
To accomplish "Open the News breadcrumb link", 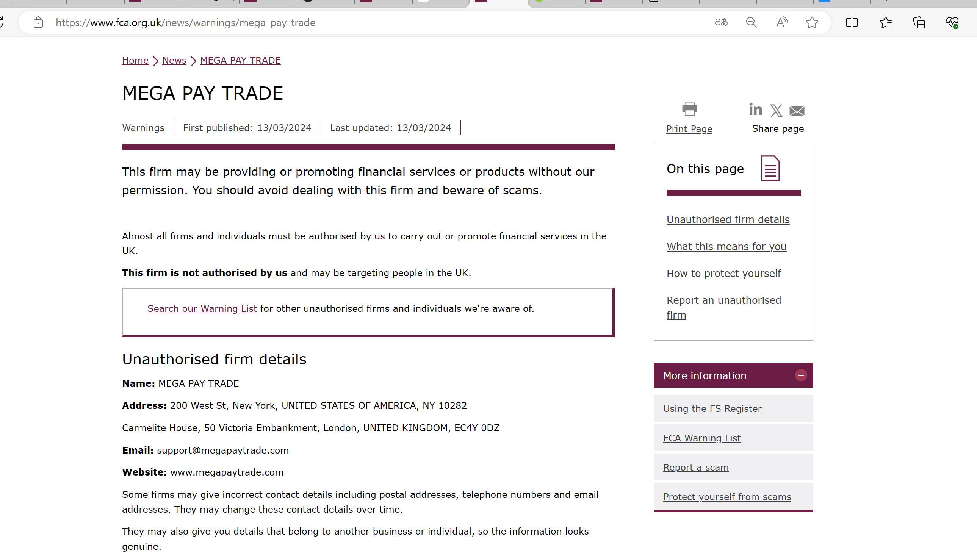I will point(174,60).
